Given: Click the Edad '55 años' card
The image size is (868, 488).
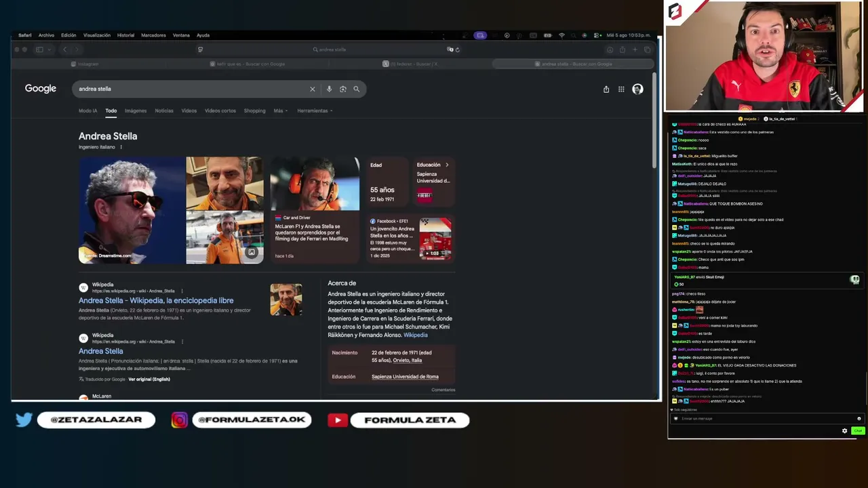Looking at the screenshot, I should pos(388,182).
